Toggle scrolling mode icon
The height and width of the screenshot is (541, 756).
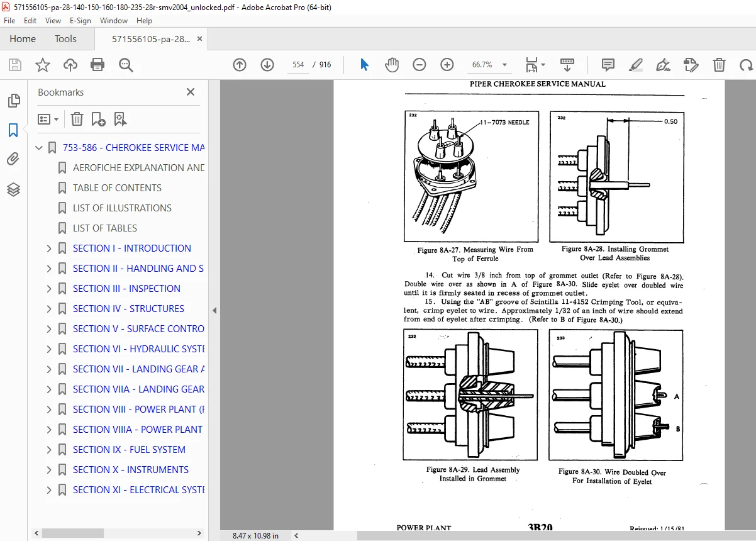(567, 65)
